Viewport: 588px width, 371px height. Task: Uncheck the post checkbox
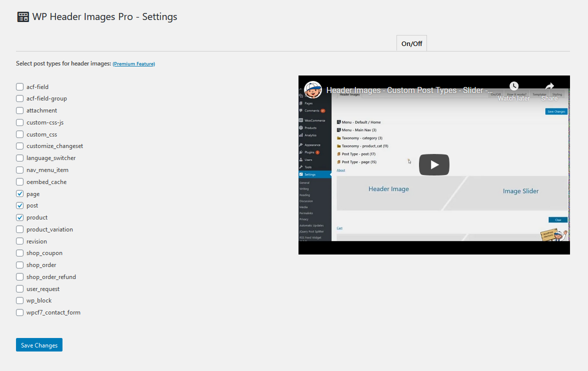coord(20,205)
